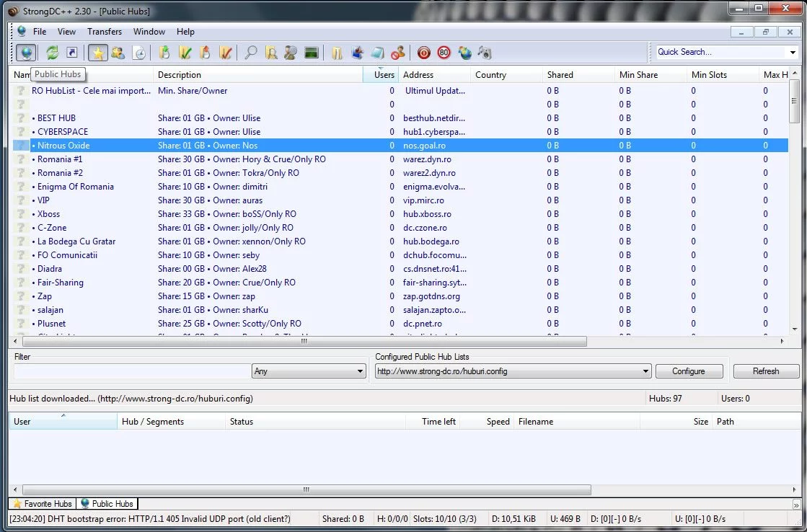Click the Follow last redirect shortcut icon
Viewport: 807px width, 532px height.
click(72, 53)
